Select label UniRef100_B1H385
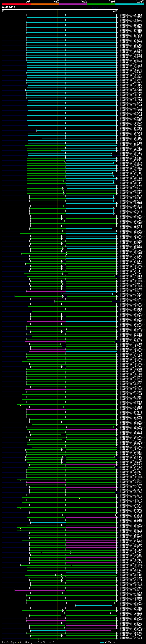146x644 pixels. point(131,218)
